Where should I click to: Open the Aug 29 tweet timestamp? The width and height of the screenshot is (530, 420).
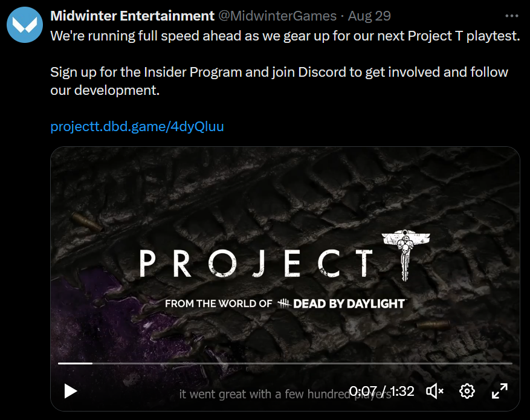click(x=369, y=16)
